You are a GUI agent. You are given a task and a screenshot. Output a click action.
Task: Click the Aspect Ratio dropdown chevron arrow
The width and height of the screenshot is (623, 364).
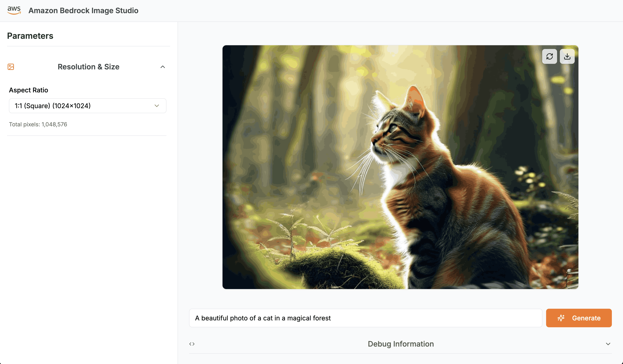click(156, 106)
